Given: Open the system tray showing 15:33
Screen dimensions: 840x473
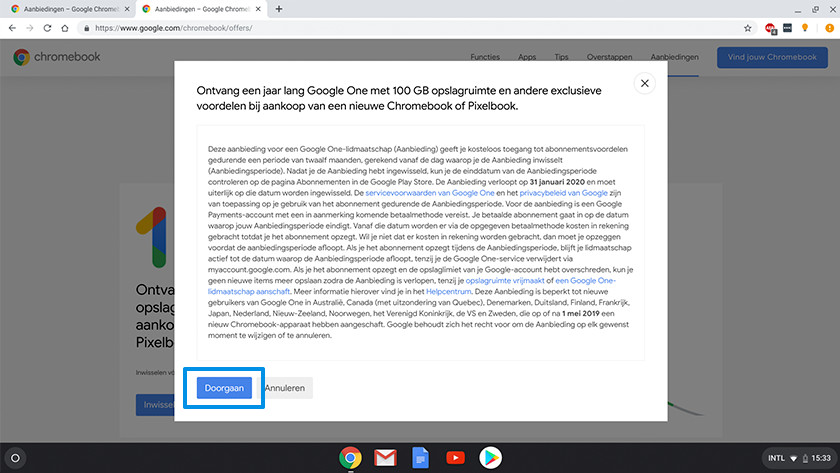Looking at the screenshot, I should tap(798, 458).
